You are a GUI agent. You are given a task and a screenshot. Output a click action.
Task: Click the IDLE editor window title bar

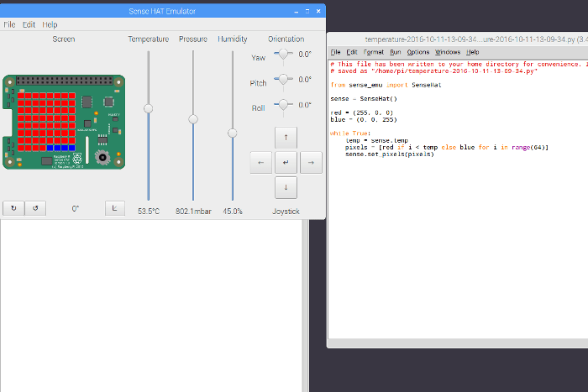458,39
